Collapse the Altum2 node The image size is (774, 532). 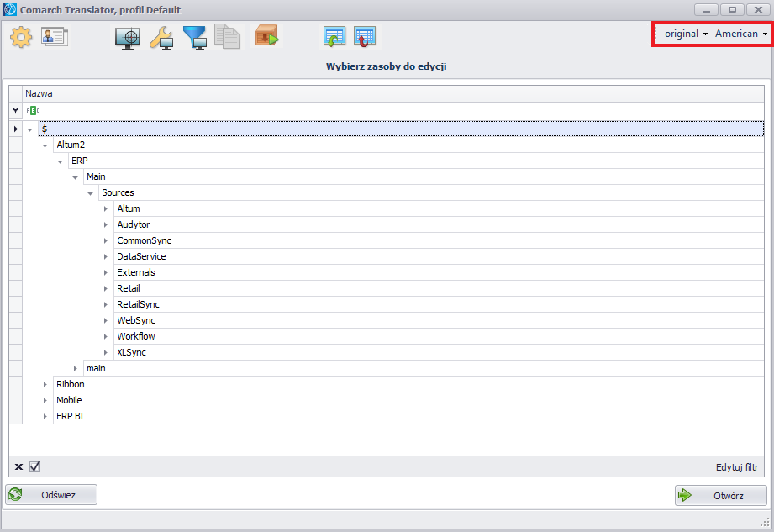(45, 145)
